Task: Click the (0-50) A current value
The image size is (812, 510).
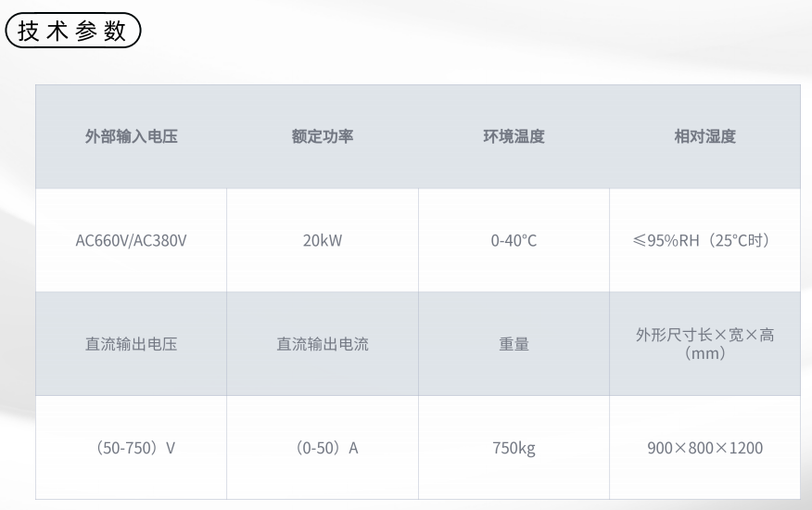Action: click(326, 448)
